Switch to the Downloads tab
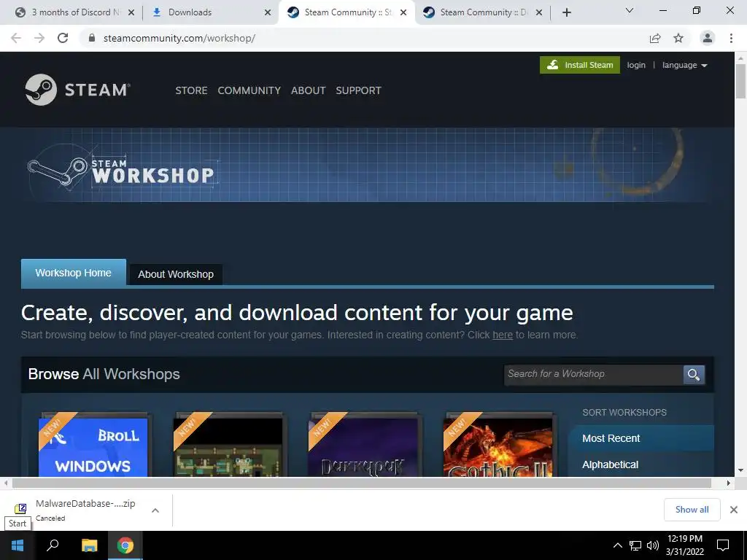 coord(209,12)
